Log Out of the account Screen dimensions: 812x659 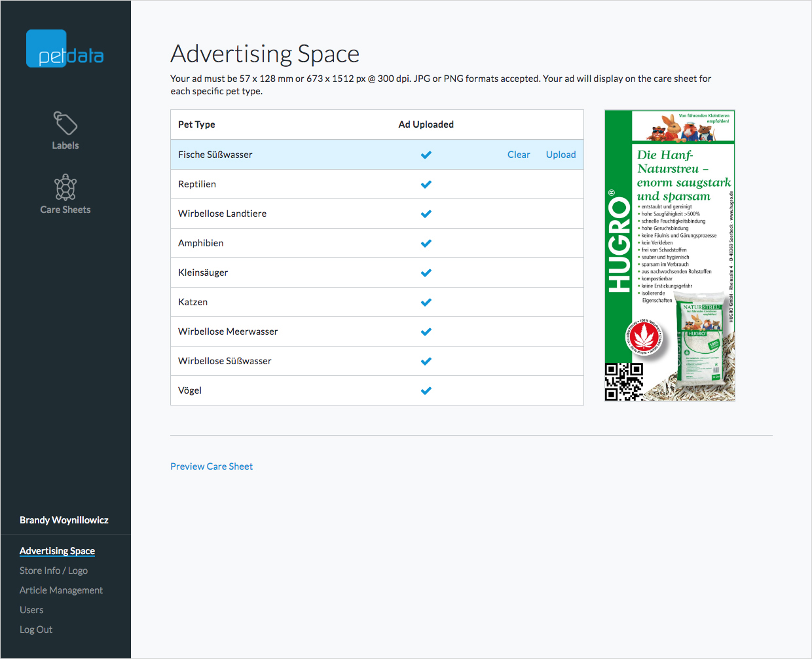point(36,630)
